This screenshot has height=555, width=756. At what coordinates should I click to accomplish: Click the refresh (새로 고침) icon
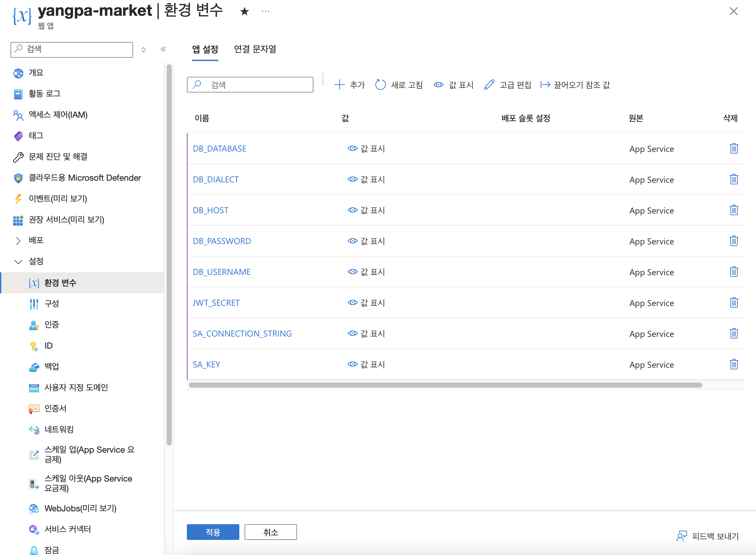(x=380, y=85)
